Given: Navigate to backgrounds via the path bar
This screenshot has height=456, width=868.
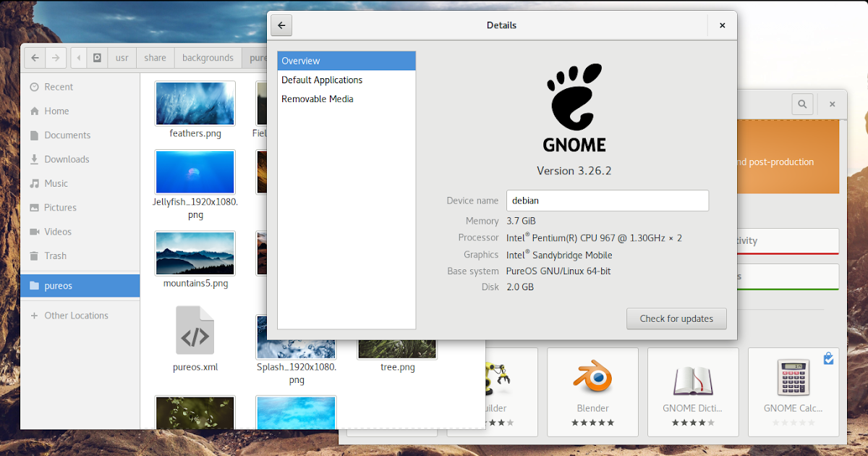Looking at the screenshot, I should pos(208,57).
